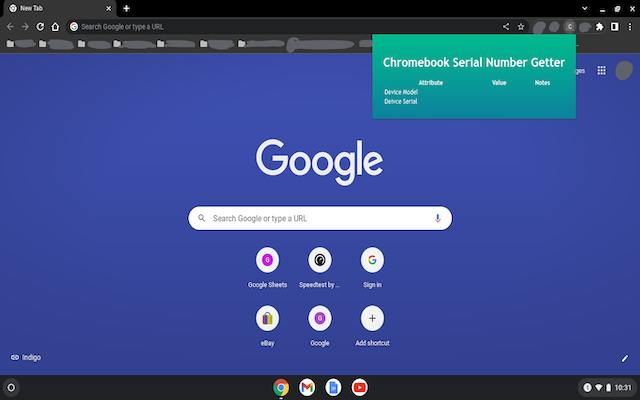Click the central Google search box

[320, 218]
